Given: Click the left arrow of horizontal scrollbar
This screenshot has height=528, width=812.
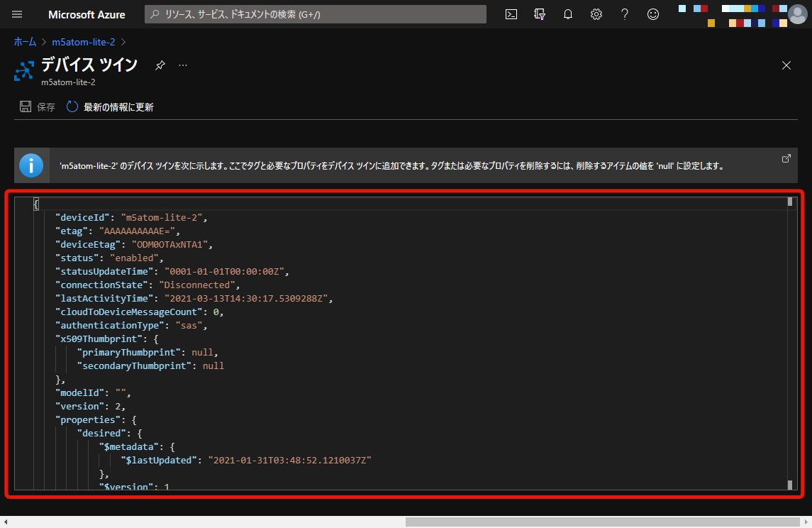Looking at the screenshot, I should pos(5,522).
